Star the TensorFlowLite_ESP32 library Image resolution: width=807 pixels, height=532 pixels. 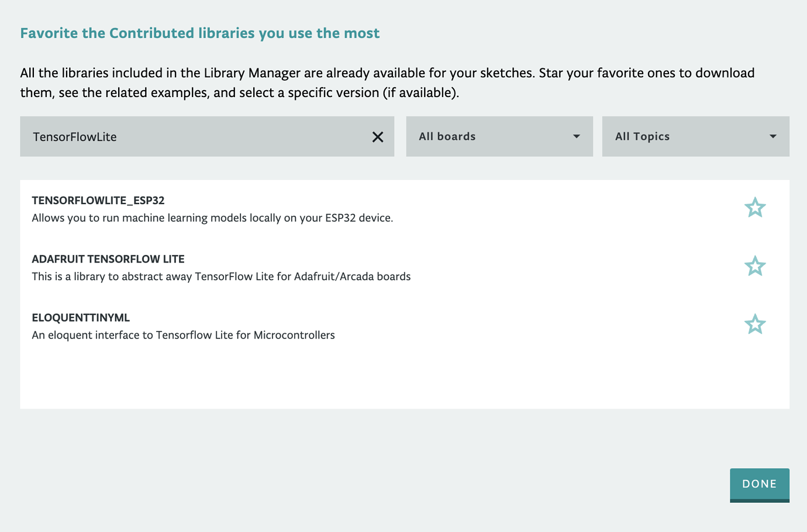755,208
